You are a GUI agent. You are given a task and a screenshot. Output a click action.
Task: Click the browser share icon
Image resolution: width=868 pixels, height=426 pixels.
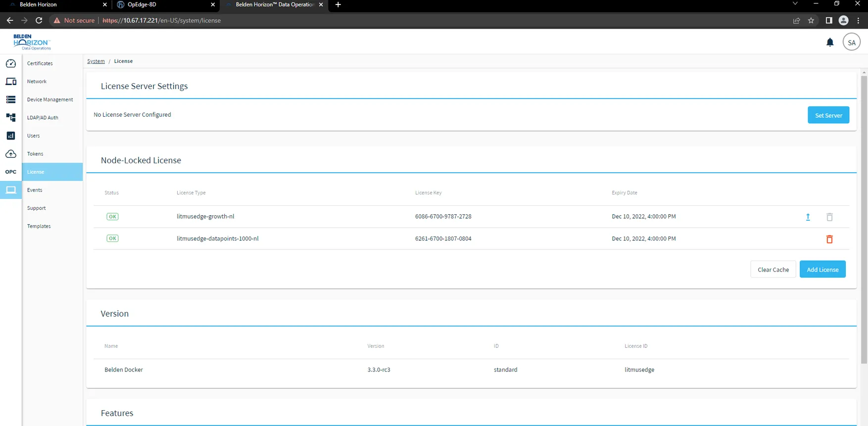tap(796, 20)
